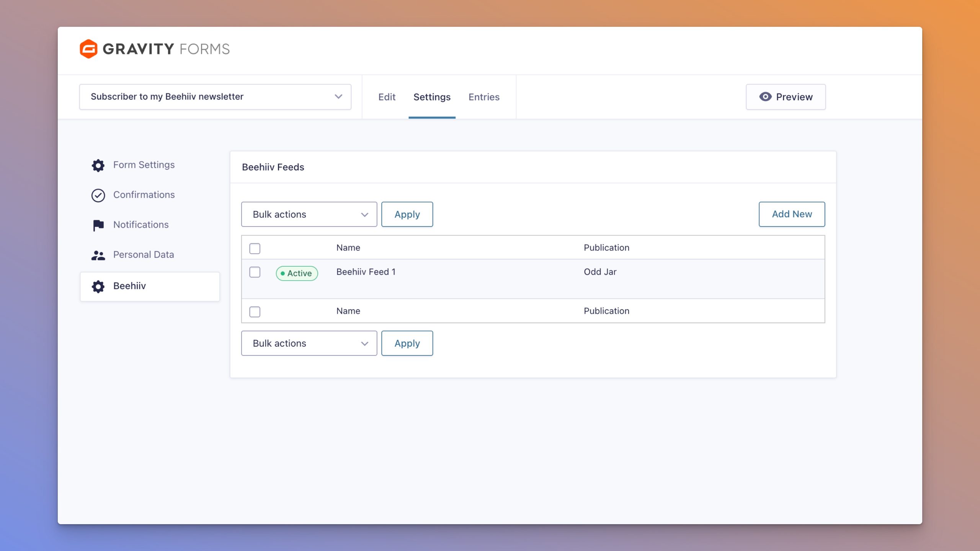Click the Personal Data people icon

pos(98,255)
